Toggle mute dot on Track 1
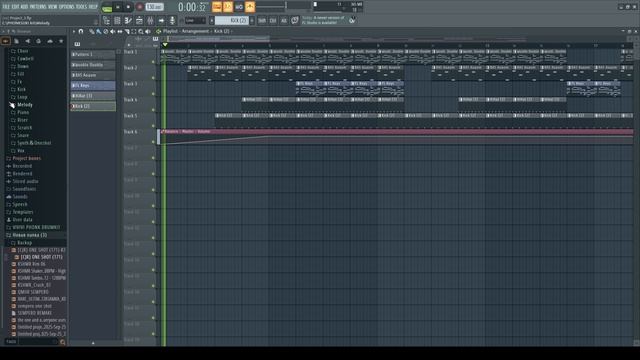 click(x=153, y=62)
